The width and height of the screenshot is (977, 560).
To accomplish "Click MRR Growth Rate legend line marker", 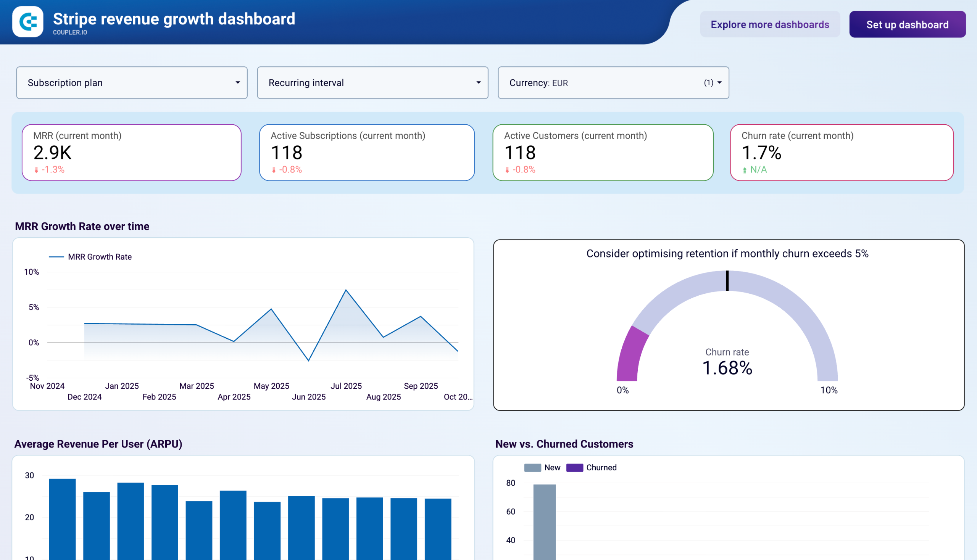I will pos(56,257).
